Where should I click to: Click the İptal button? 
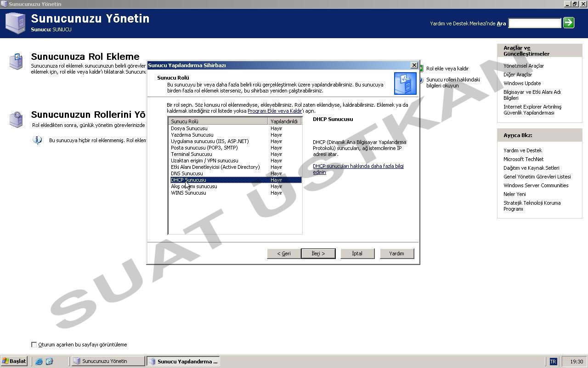click(x=357, y=253)
